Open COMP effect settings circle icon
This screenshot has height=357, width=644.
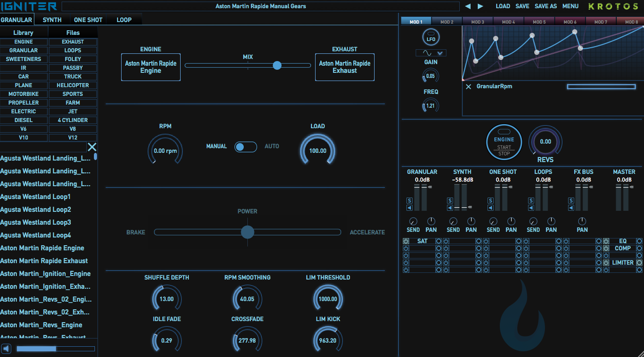tap(639, 248)
